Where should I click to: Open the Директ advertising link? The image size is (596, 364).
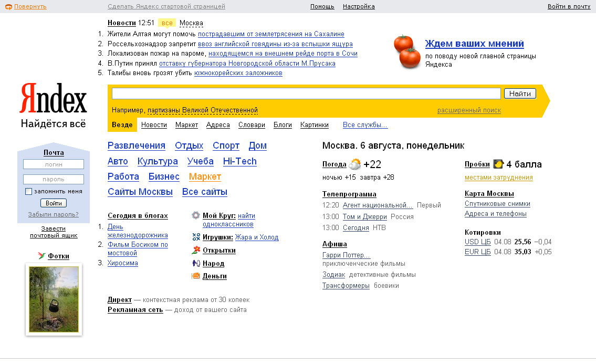coord(120,300)
